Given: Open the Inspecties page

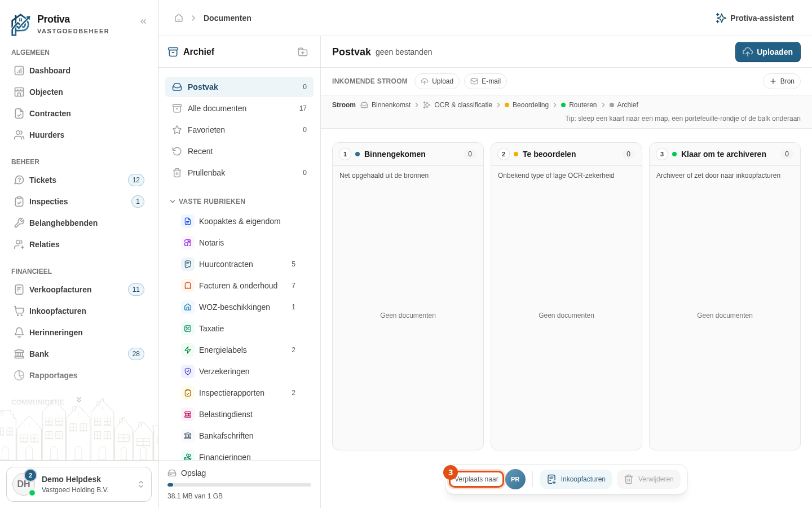Looking at the screenshot, I should point(79,202).
